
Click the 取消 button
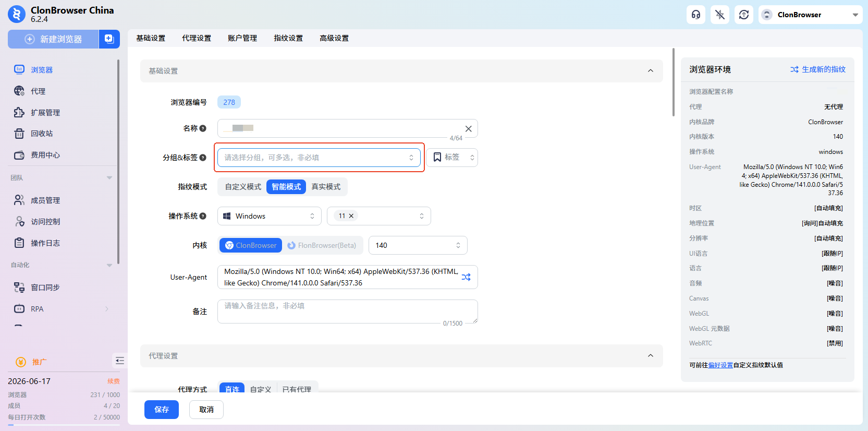point(206,410)
